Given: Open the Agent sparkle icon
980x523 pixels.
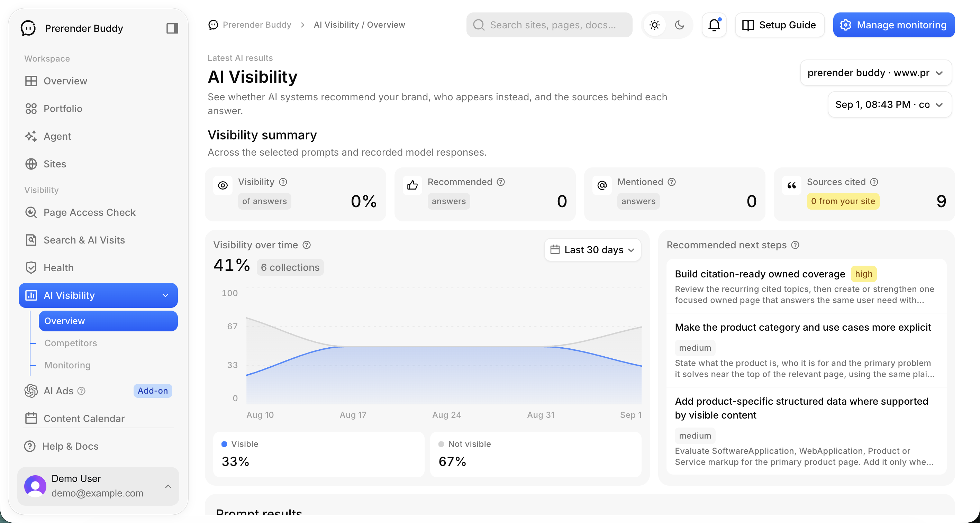Looking at the screenshot, I should click(x=31, y=136).
